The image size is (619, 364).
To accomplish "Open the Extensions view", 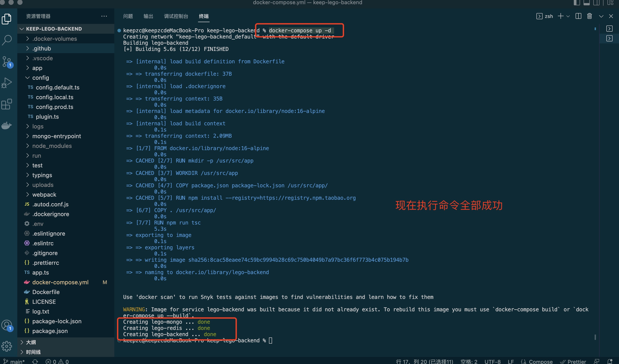I will (x=7, y=104).
